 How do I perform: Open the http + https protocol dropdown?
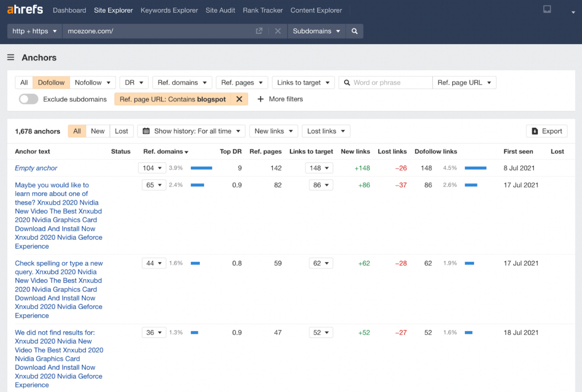pyautogui.click(x=34, y=31)
